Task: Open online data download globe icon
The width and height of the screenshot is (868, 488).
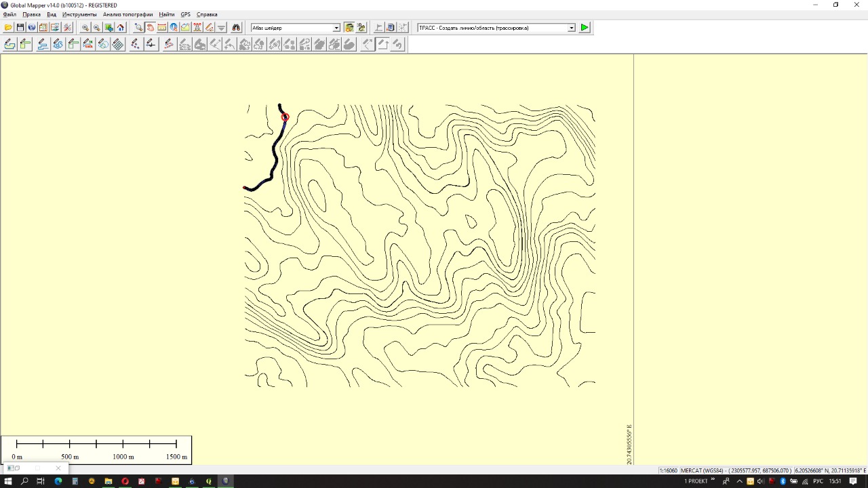Action: [32, 28]
